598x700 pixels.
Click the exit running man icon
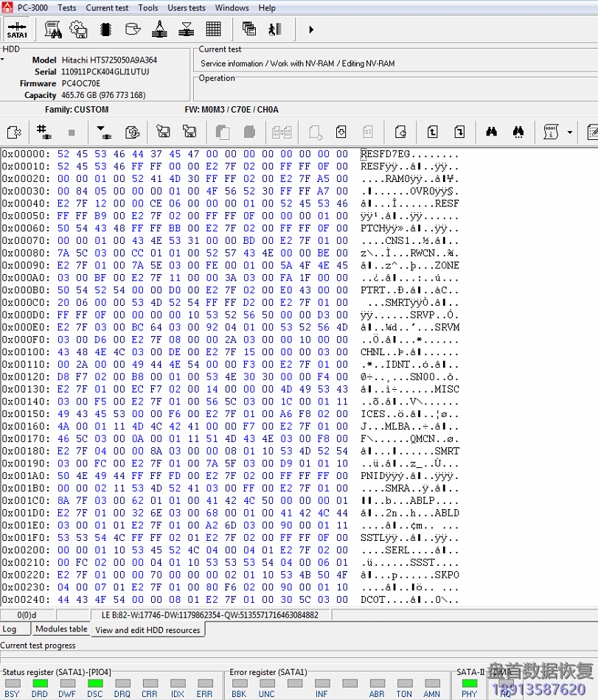click(275, 29)
